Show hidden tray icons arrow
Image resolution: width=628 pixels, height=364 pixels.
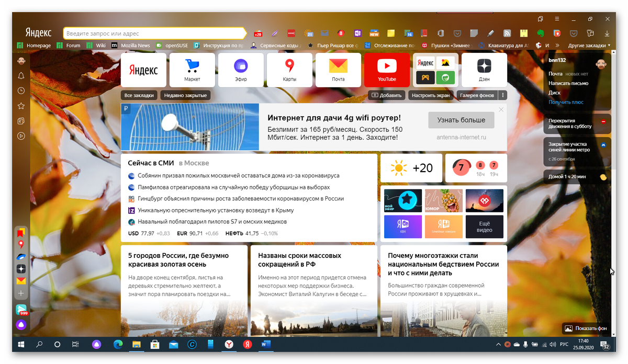click(498, 345)
